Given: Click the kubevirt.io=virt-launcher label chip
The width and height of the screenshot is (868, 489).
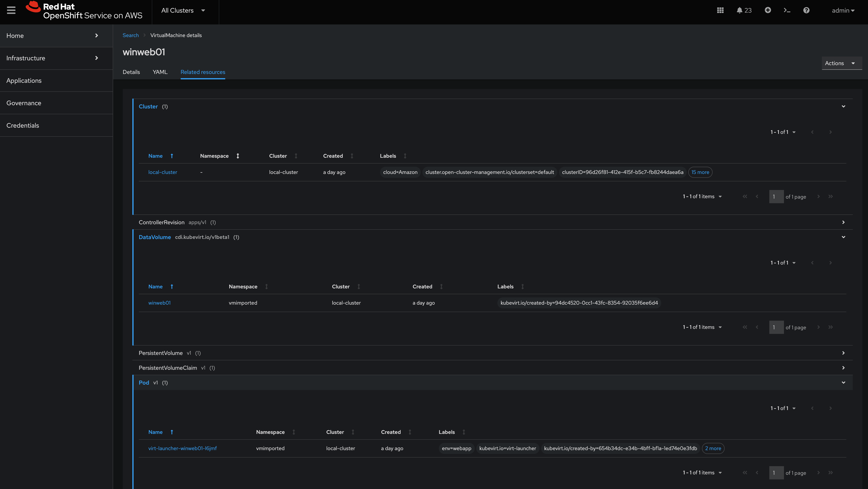Looking at the screenshot, I should (x=507, y=448).
